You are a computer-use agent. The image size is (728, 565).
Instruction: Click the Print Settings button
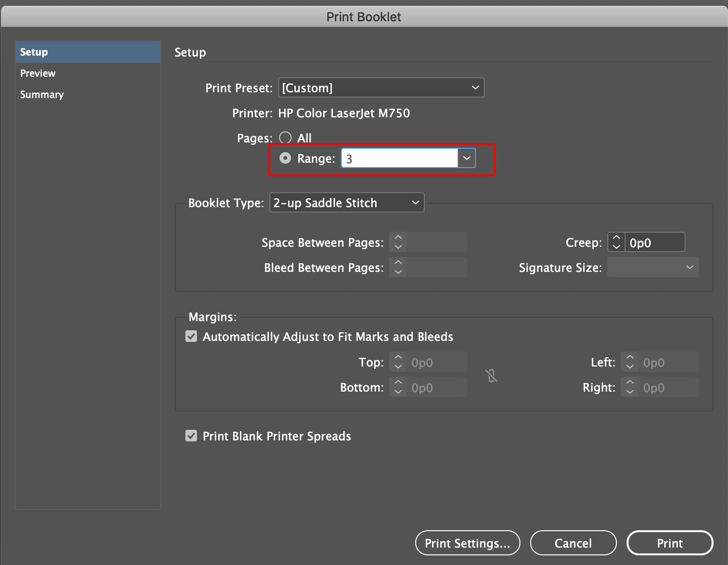pos(467,543)
